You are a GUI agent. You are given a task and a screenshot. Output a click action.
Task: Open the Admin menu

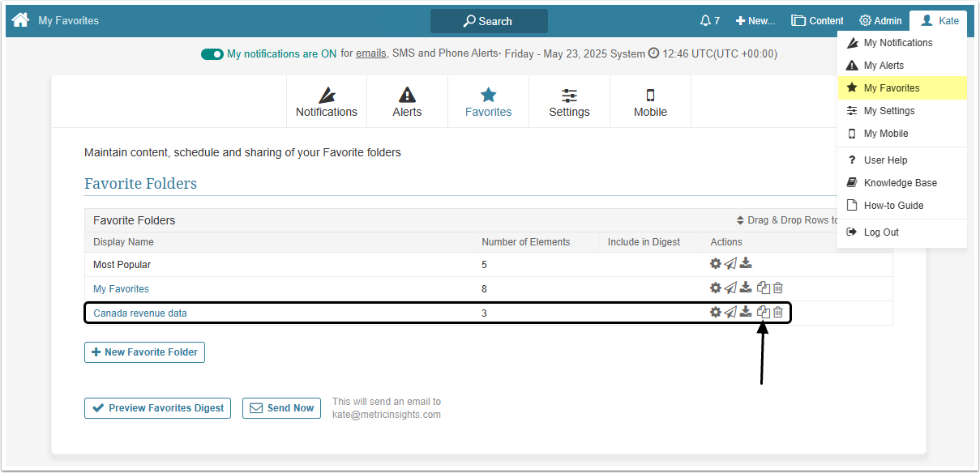tap(880, 21)
